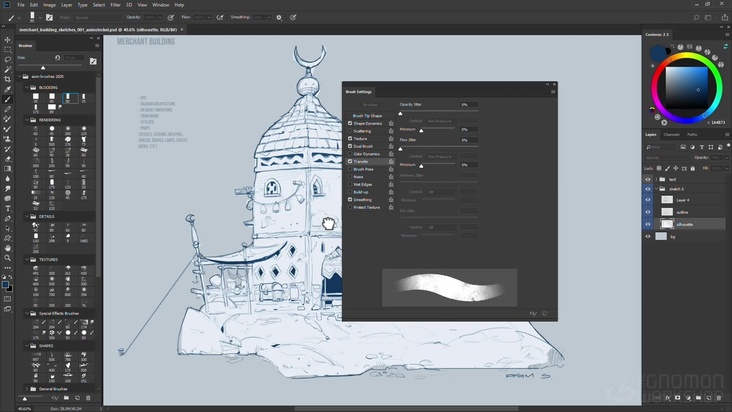The height and width of the screenshot is (412, 732).
Task: Open the File menu
Action: tap(21, 5)
